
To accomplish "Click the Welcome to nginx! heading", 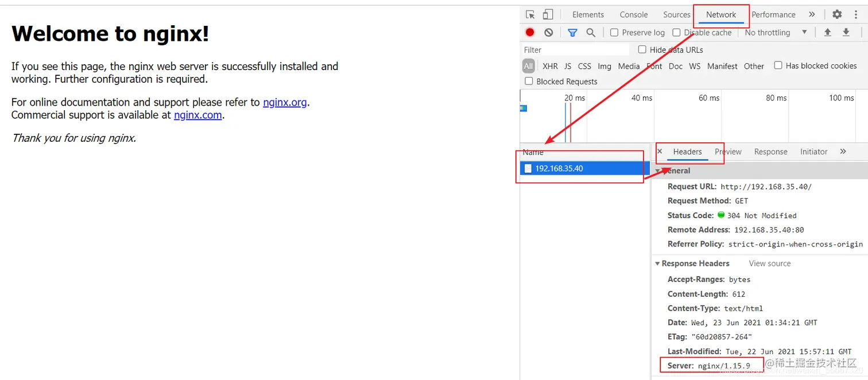I will (110, 34).
